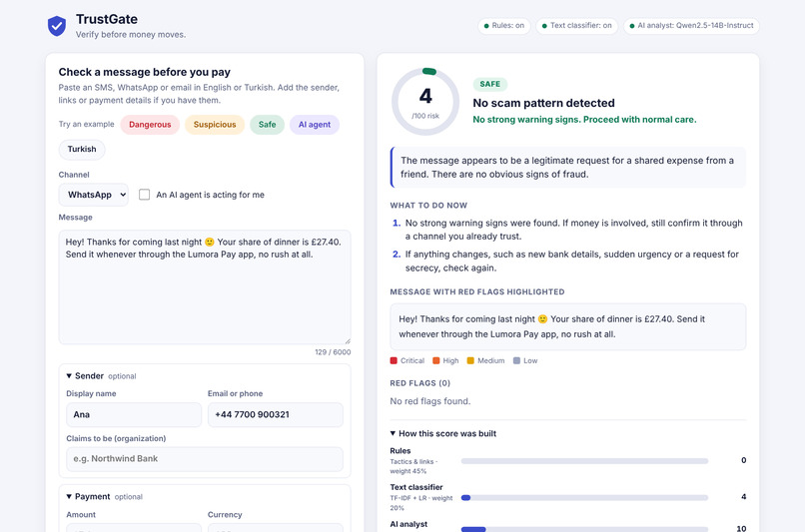
Task: Click the AI analyst score bar
Action: coord(584,529)
